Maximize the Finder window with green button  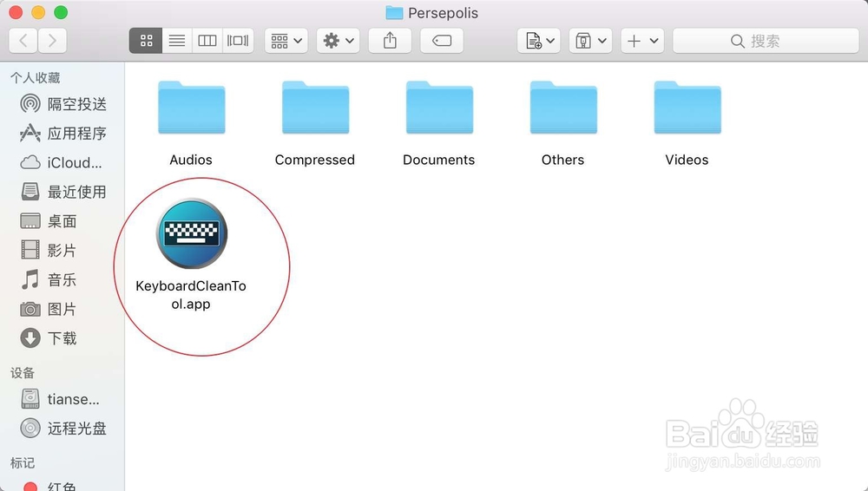click(x=61, y=12)
